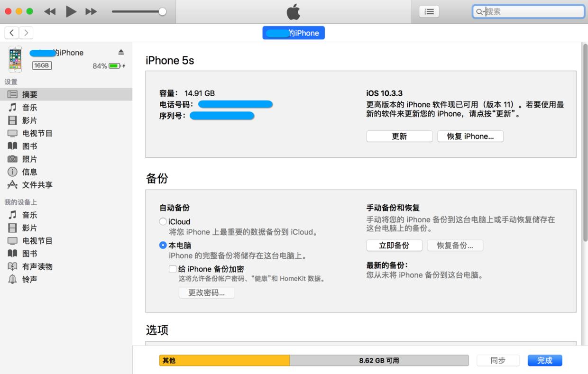Enable 给 iPhone 备份加密 encryption
588x374 pixels.
click(x=173, y=269)
